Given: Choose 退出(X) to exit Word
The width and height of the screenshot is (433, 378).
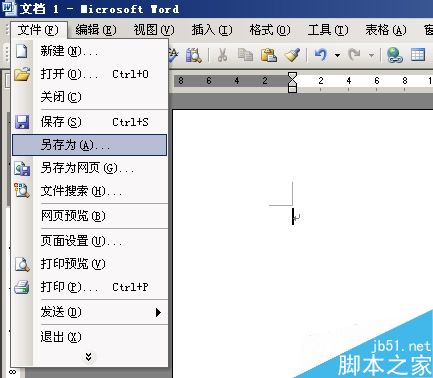Looking at the screenshot, I should [x=89, y=337].
